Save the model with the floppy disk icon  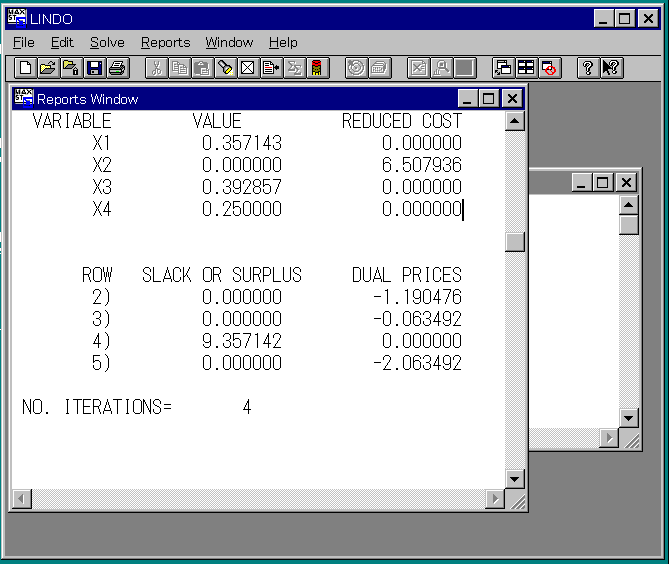(94, 68)
